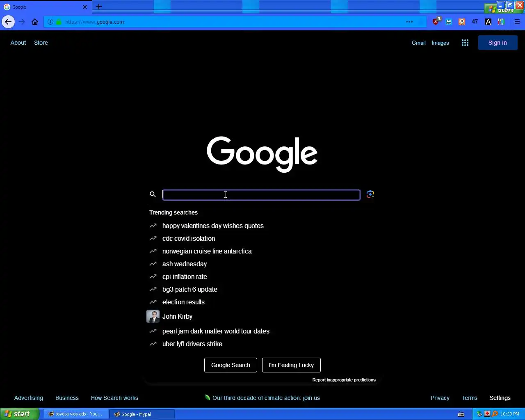Focus the Google search input box
The height and width of the screenshot is (420, 525).
(x=261, y=195)
